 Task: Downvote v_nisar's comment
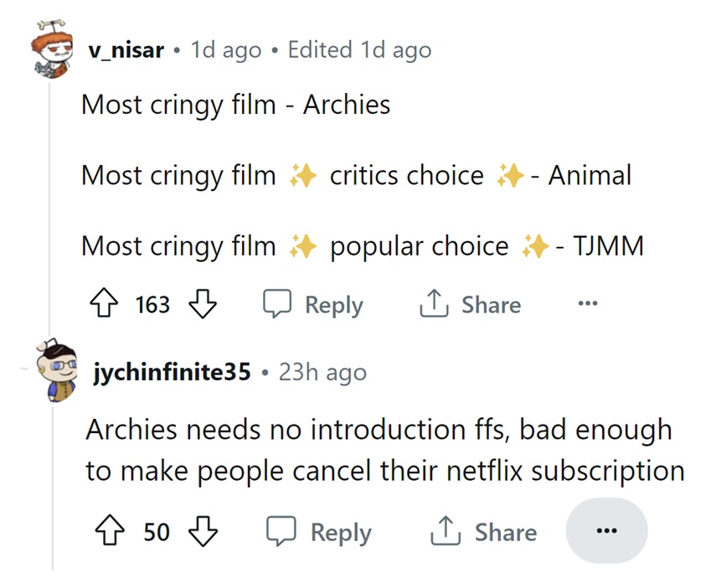(202, 304)
